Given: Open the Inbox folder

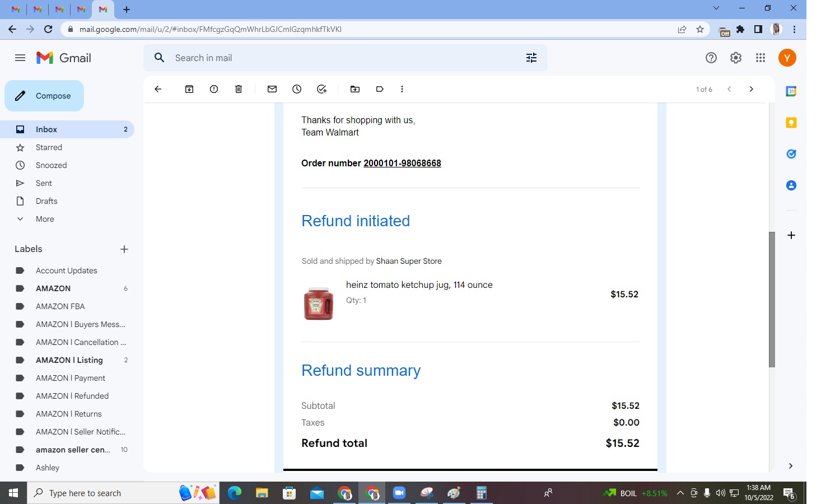Looking at the screenshot, I should pos(67,129).
